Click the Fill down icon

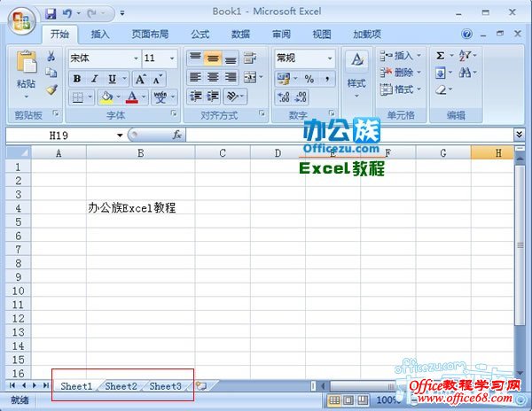point(440,73)
